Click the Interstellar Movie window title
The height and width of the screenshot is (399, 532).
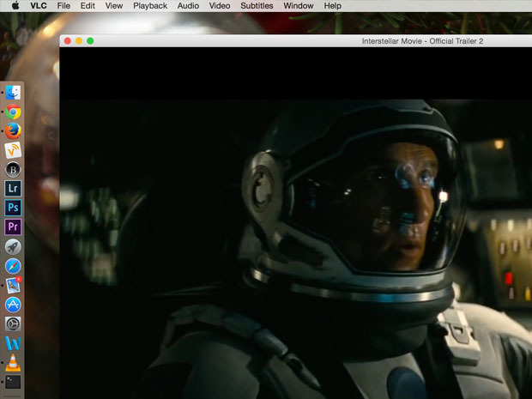422,41
